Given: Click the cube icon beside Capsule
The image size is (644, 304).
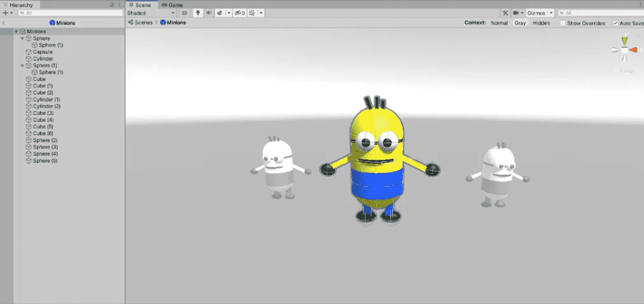Looking at the screenshot, I should [29, 52].
